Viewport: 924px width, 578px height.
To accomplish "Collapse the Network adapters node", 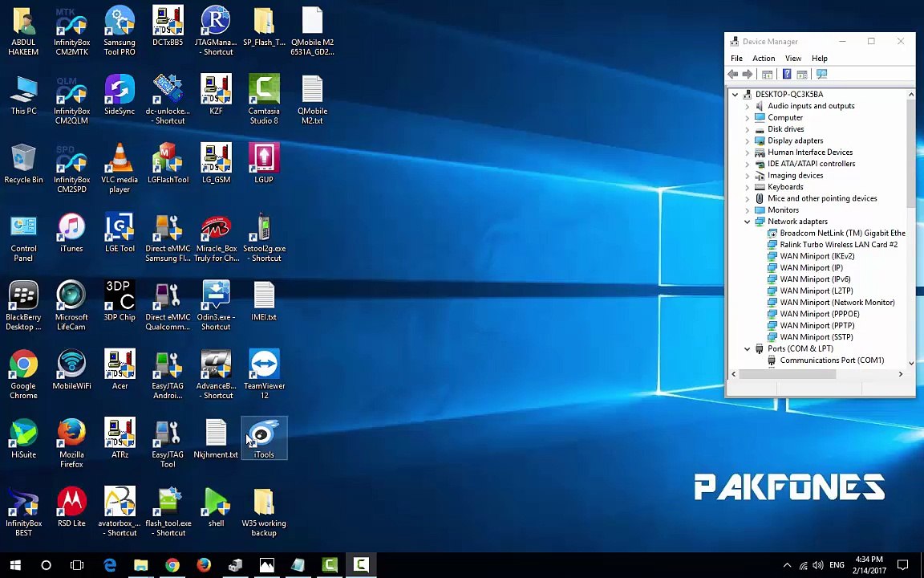I will pyautogui.click(x=748, y=222).
